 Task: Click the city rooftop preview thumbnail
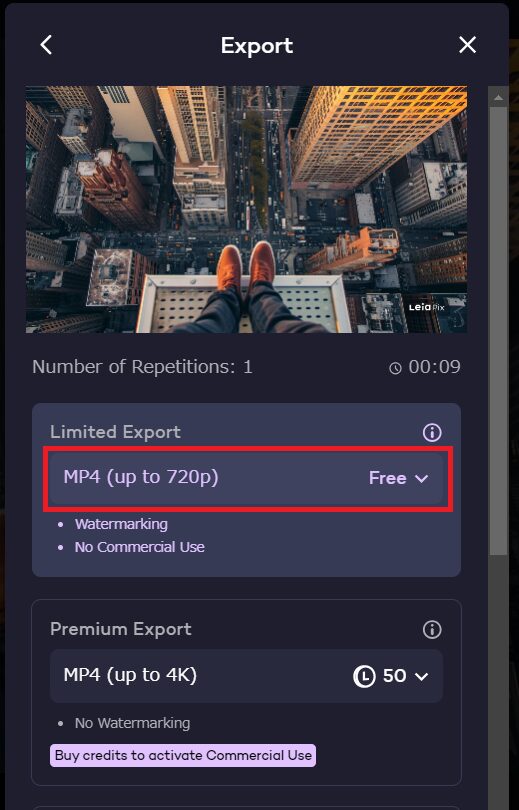[246, 209]
